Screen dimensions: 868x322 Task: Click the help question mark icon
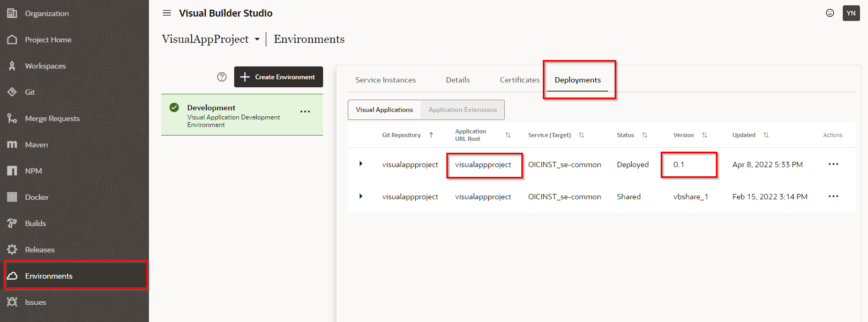pyautogui.click(x=222, y=77)
